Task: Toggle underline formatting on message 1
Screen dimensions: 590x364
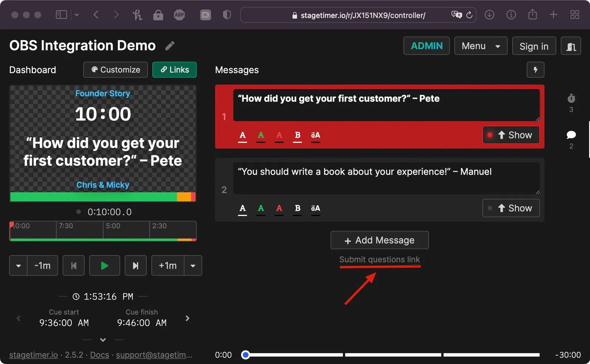Action: pos(242,135)
